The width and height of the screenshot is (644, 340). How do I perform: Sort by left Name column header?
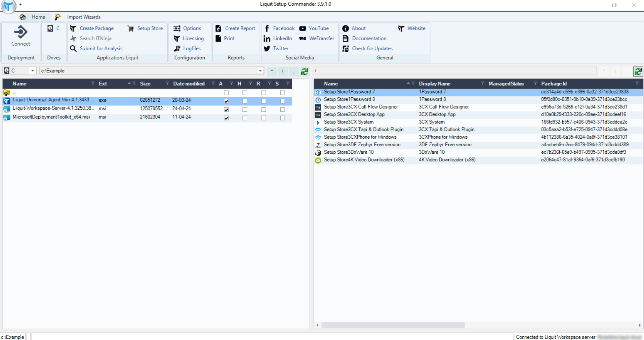click(x=19, y=84)
